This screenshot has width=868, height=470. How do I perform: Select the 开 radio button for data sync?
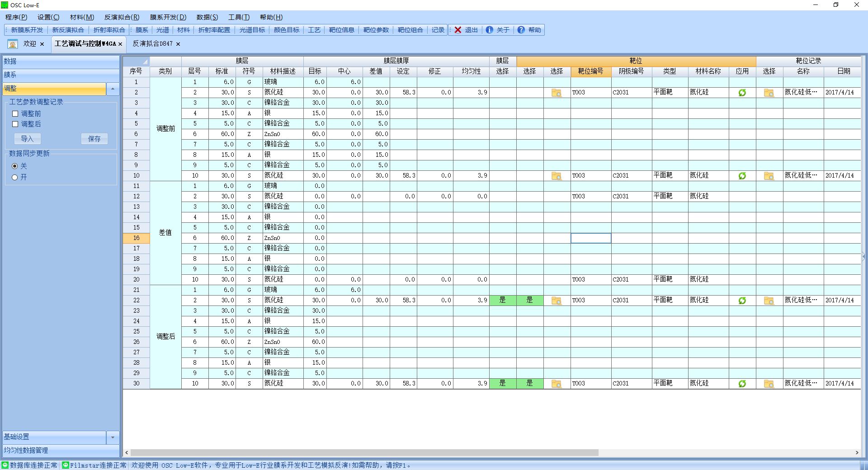tap(15, 178)
